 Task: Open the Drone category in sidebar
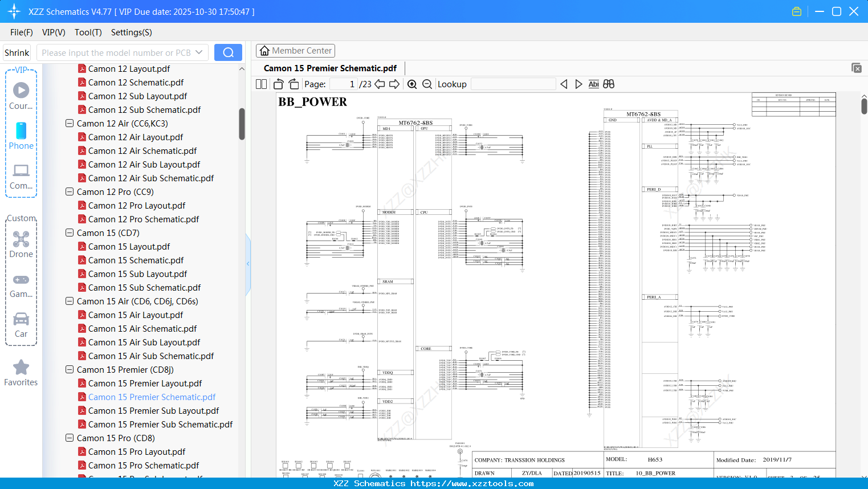pos(21,244)
